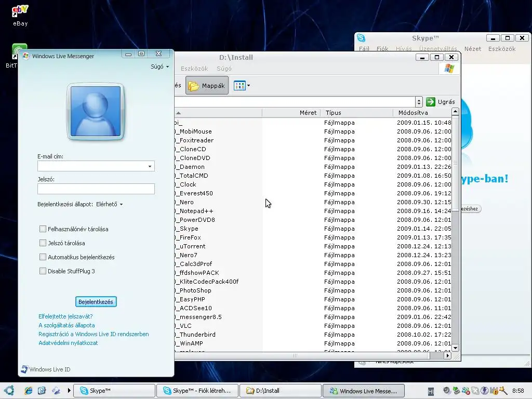This screenshot has height=399, width=532.
Task: Click the second quick launch icon after IE
Action: (42, 391)
